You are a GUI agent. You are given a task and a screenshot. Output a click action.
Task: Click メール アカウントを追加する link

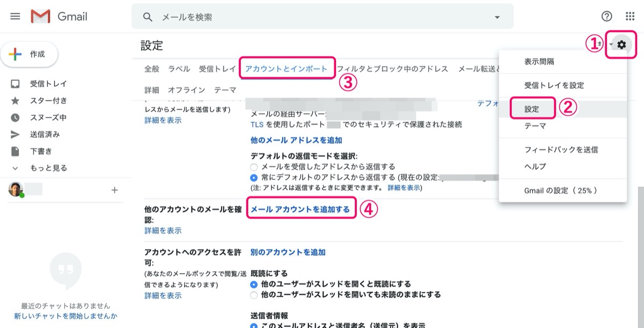pos(301,210)
